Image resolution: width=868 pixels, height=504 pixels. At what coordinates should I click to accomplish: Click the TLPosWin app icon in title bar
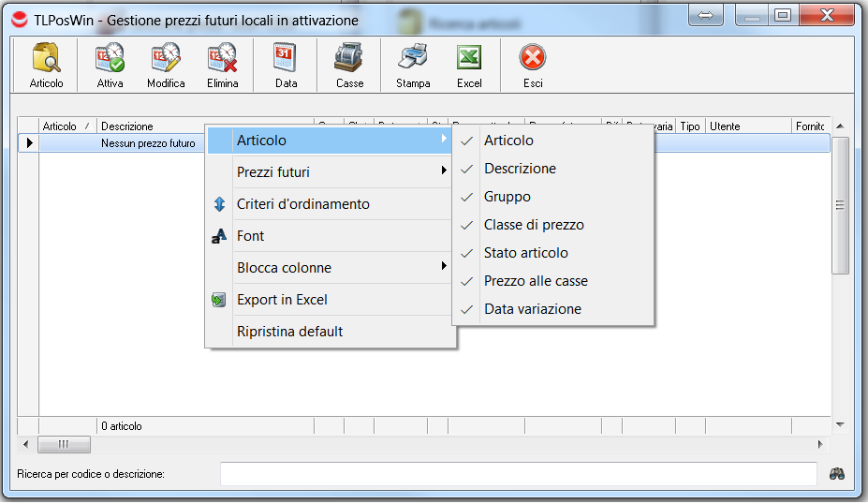pyautogui.click(x=20, y=20)
